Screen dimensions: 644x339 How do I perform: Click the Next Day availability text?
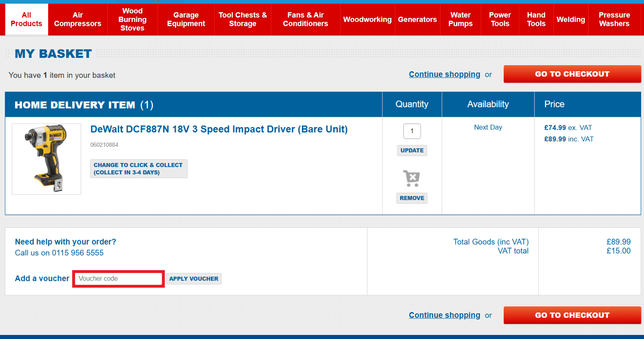click(488, 127)
